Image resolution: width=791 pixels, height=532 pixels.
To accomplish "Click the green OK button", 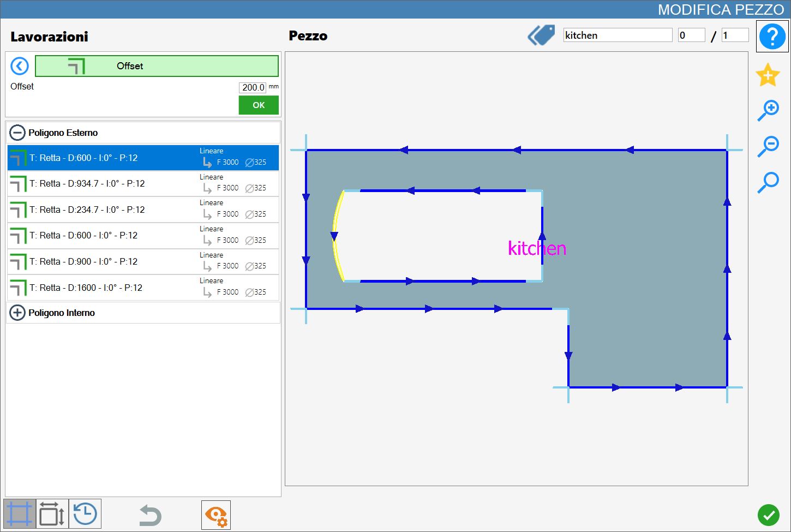I will coord(259,105).
